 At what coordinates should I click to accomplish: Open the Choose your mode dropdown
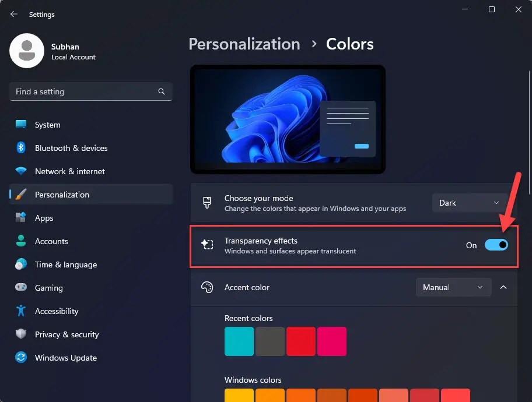coord(468,203)
